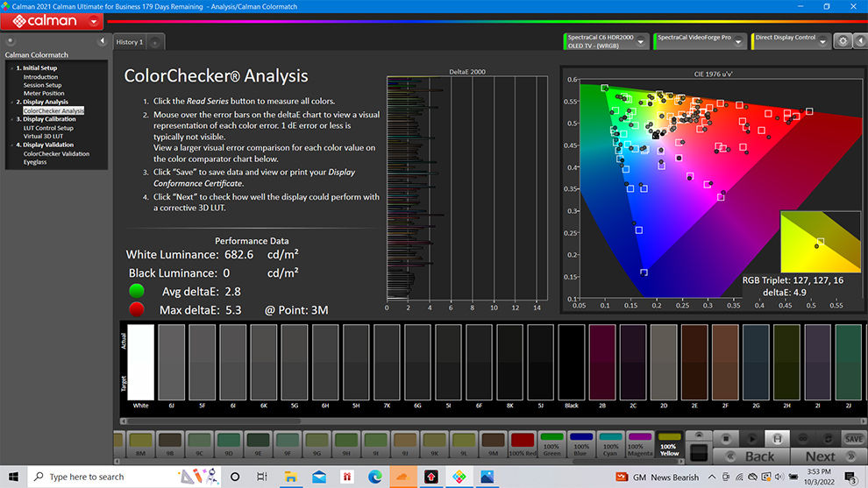868x488 pixels.
Task: Click the infinity loop read icon
Action: 802,439
